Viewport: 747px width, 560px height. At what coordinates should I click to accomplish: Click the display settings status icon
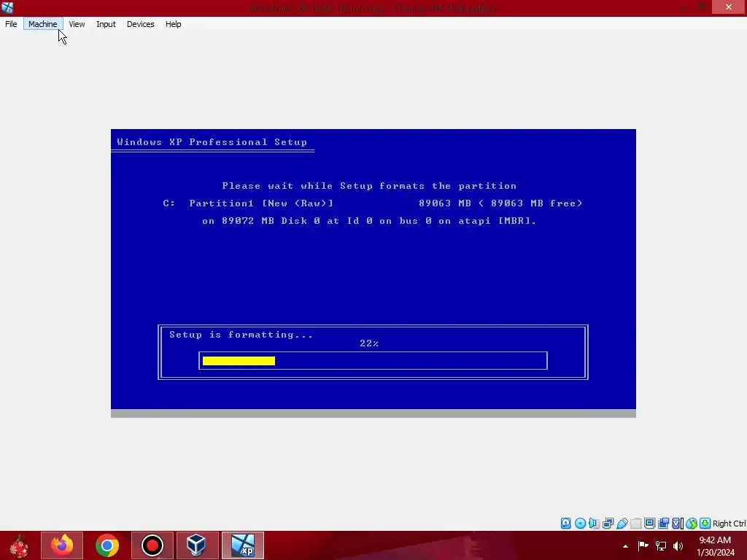(x=649, y=524)
